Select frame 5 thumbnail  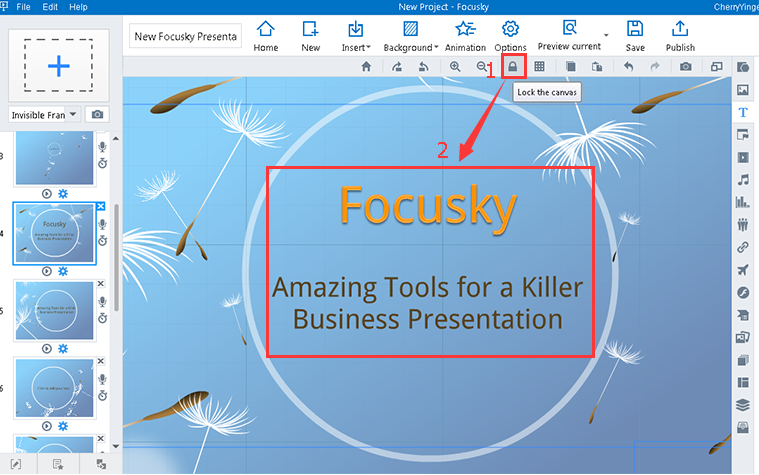pos(54,311)
